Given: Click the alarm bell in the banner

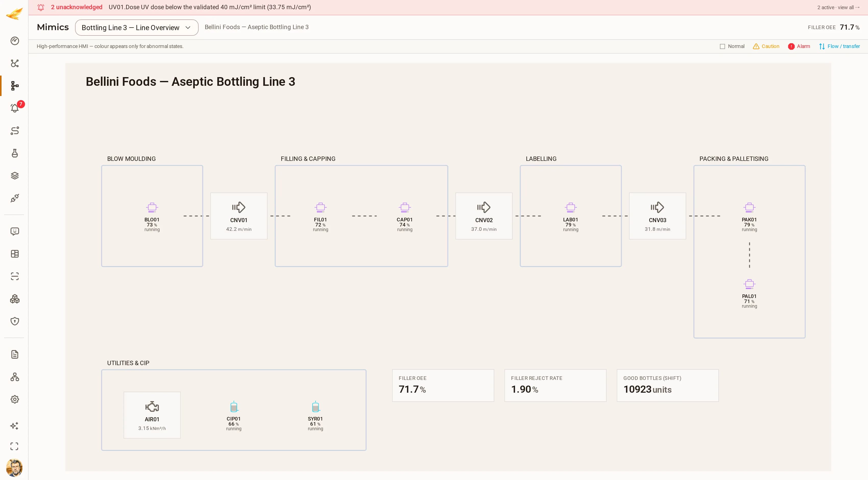Looking at the screenshot, I should point(41,7).
